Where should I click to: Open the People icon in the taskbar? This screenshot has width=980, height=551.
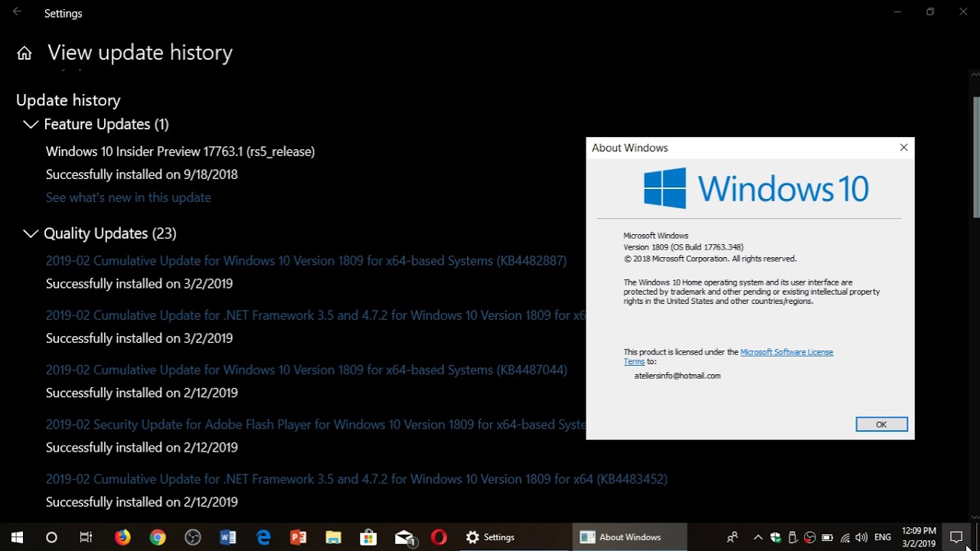click(733, 537)
